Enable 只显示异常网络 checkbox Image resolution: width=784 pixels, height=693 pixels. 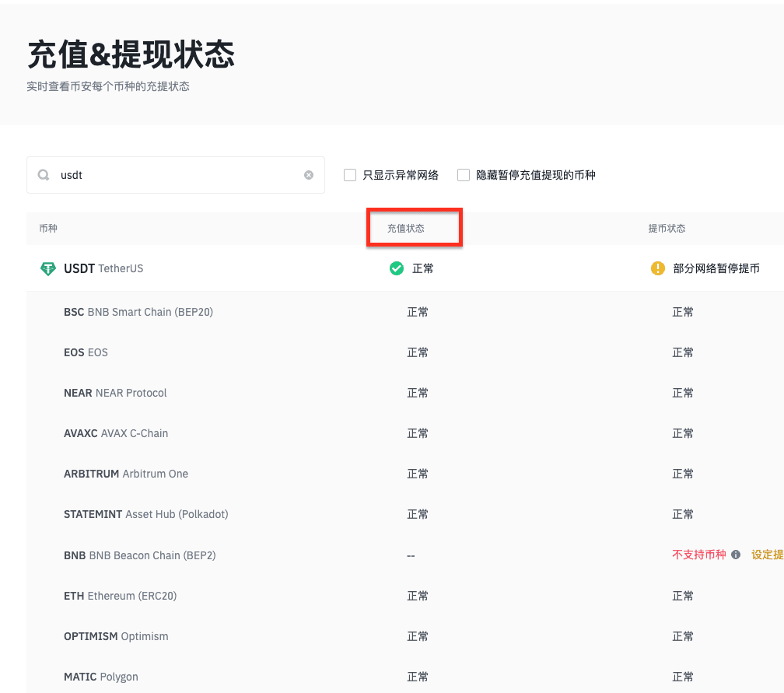(x=350, y=175)
